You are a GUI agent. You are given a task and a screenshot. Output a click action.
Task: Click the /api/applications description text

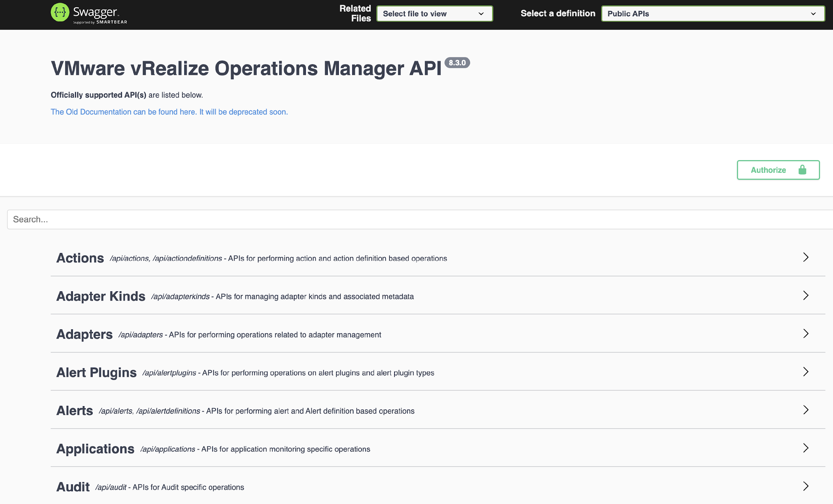[x=255, y=449]
